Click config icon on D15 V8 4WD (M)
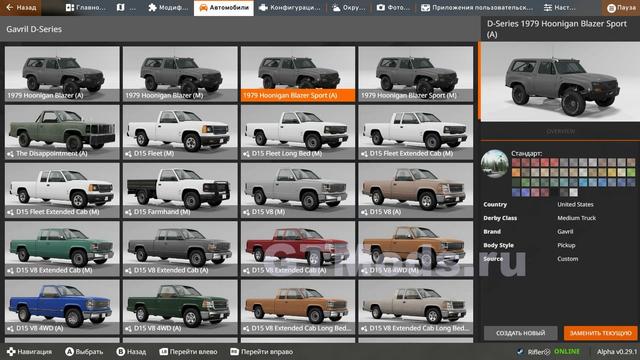The width and height of the screenshot is (640, 360). [364, 271]
